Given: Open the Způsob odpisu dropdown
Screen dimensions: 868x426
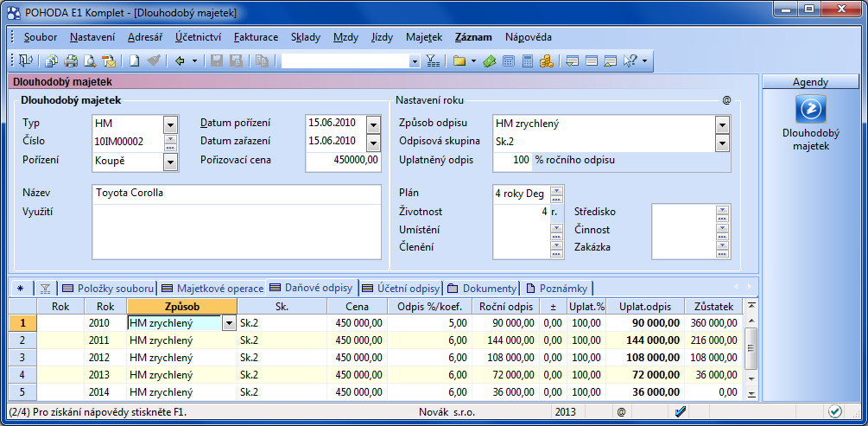Looking at the screenshot, I should [x=722, y=124].
